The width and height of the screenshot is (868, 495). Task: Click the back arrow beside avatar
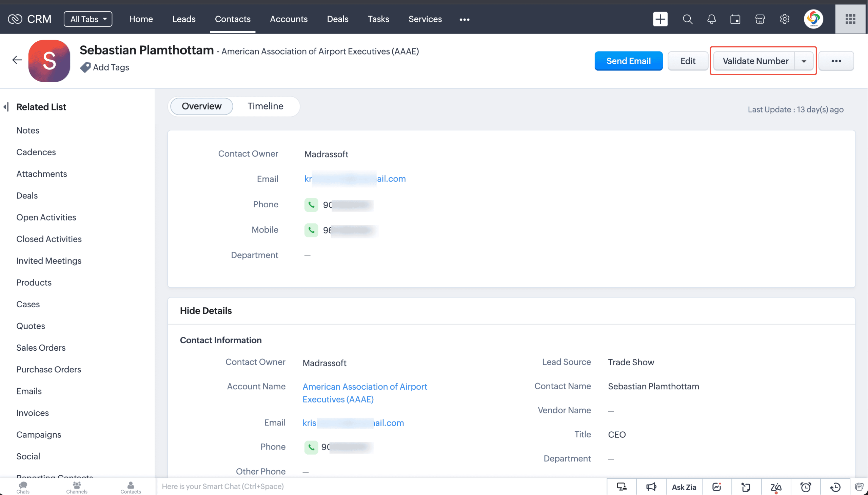click(17, 60)
